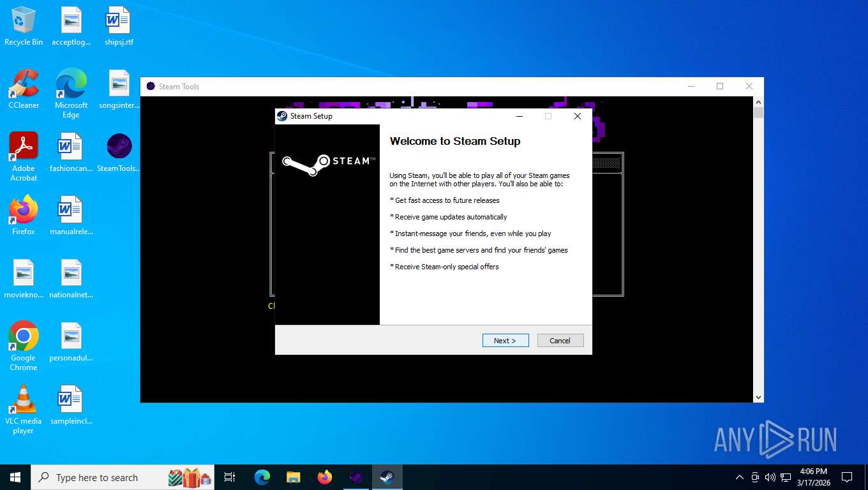Open File Explorer from the taskbar
Image resolution: width=868 pixels, height=490 pixels.
(294, 477)
